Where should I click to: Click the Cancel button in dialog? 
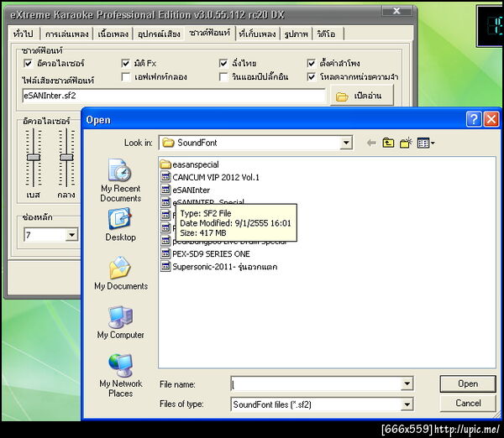click(468, 404)
